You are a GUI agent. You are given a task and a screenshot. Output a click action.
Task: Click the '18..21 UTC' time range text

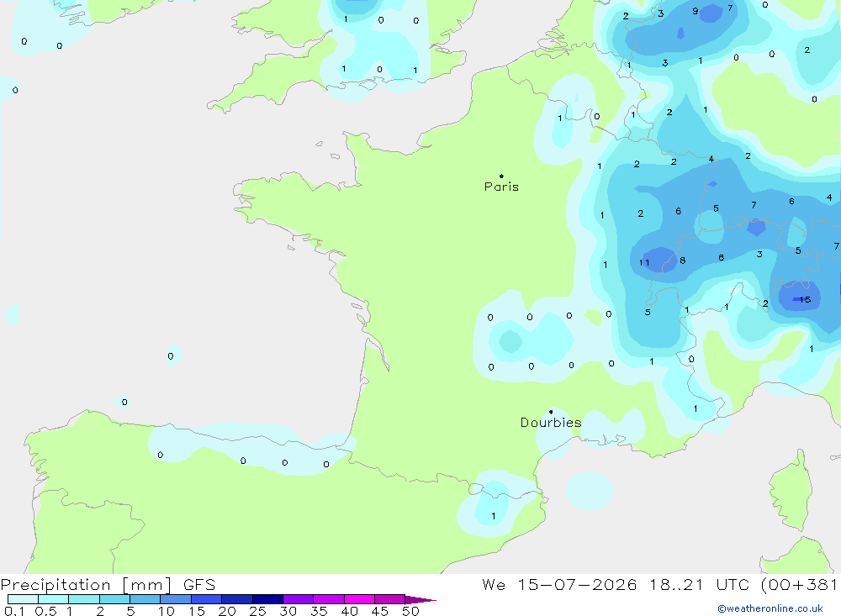699,584
